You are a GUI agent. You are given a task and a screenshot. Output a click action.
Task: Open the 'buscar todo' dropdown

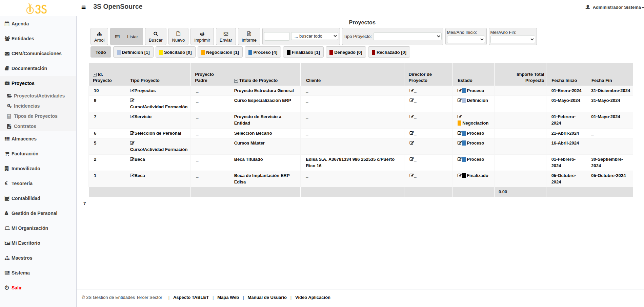(x=315, y=36)
